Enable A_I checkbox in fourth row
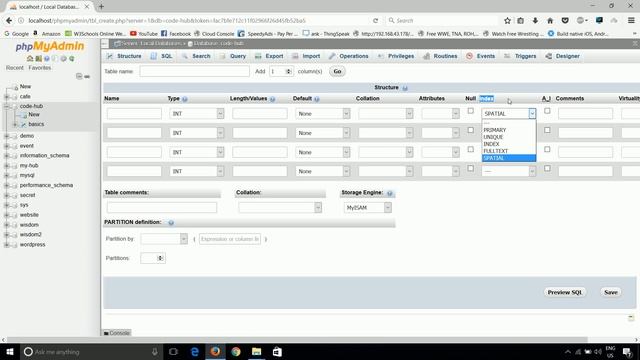The image size is (640, 360). [547, 169]
